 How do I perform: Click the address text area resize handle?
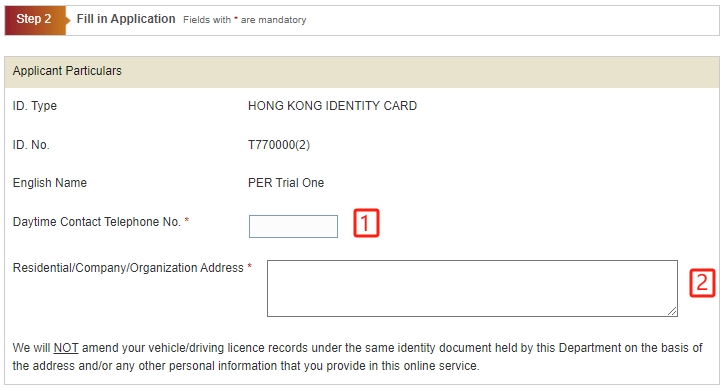pyautogui.click(x=672, y=311)
